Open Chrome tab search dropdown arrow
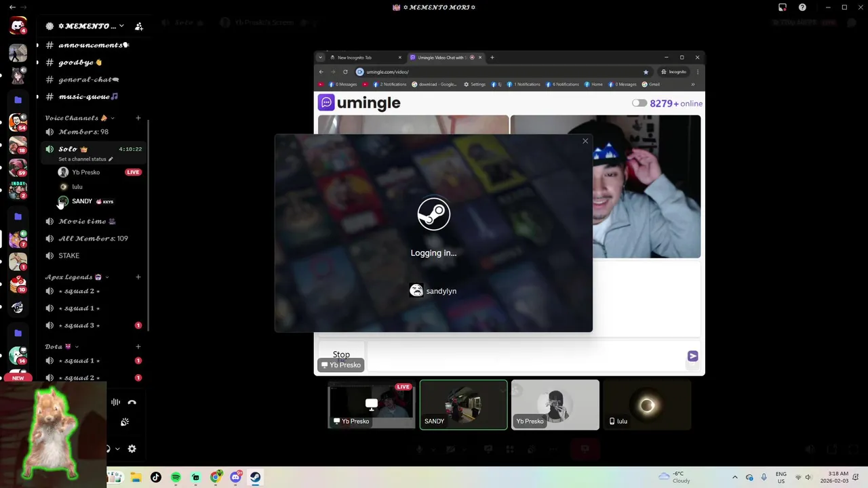The height and width of the screenshot is (488, 868). tap(321, 58)
